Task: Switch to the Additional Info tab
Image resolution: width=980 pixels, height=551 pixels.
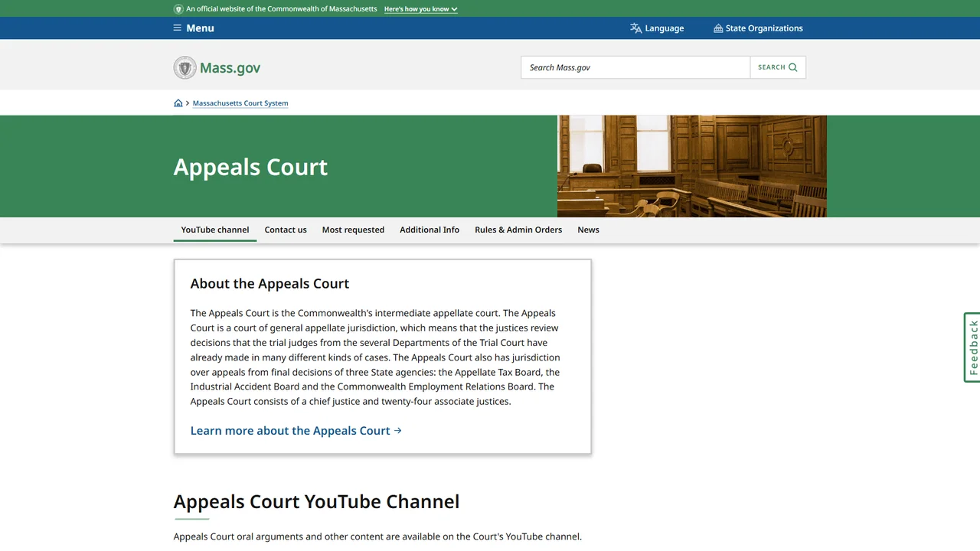Action: (x=430, y=230)
